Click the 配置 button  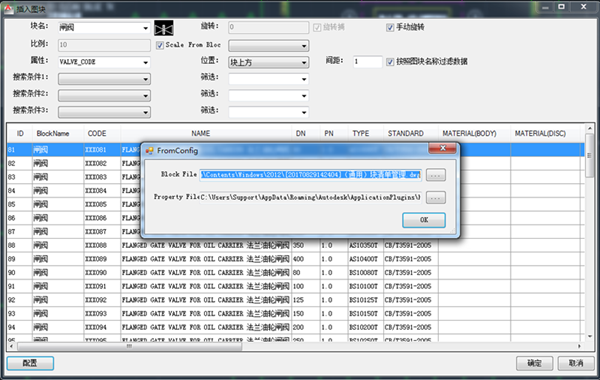pos(30,363)
